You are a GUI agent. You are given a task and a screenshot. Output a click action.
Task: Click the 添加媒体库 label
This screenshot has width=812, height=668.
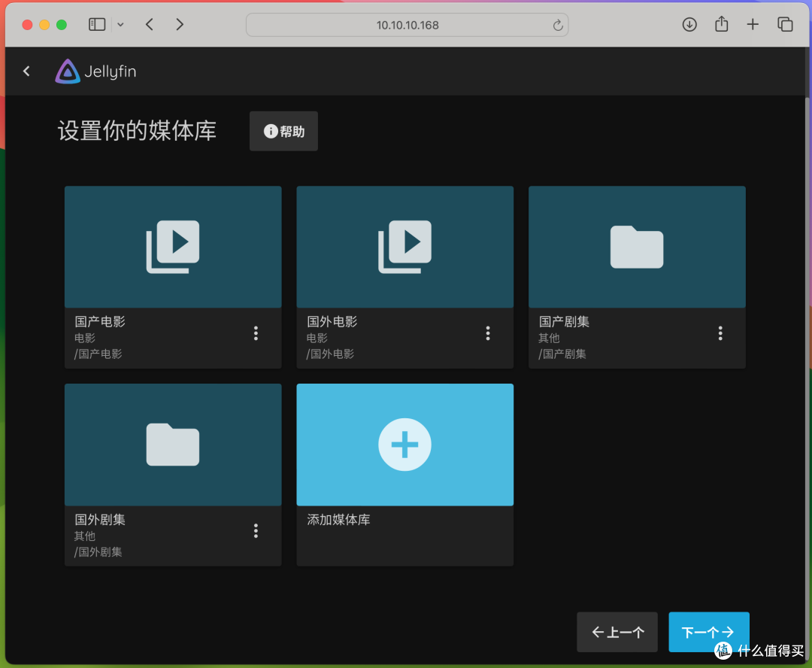click(338, 520)
